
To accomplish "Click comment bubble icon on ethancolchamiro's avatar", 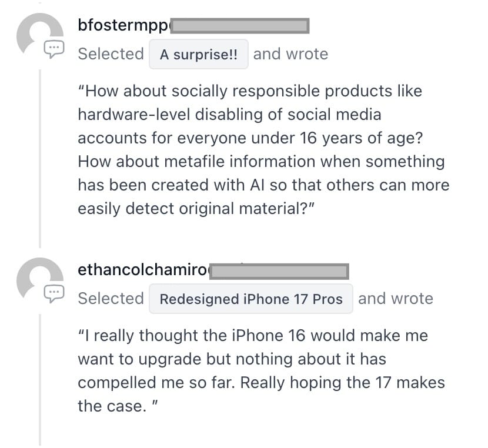I will click(x=54, y=294).
